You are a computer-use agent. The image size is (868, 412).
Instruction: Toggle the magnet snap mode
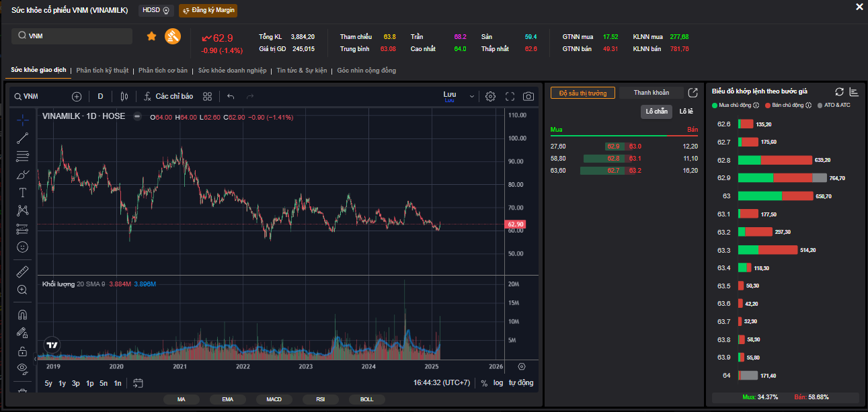(x=22, y=314)
